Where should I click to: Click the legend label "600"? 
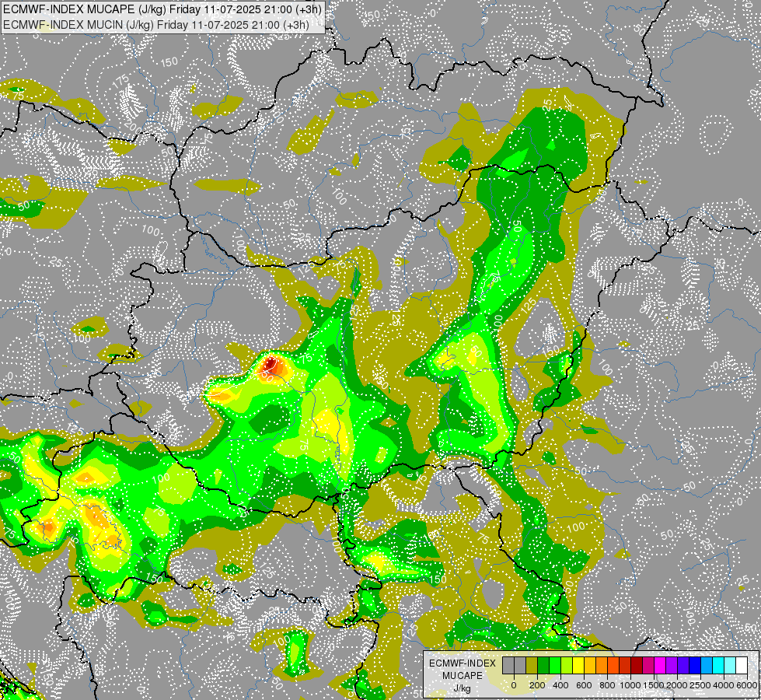pos(584,685)
